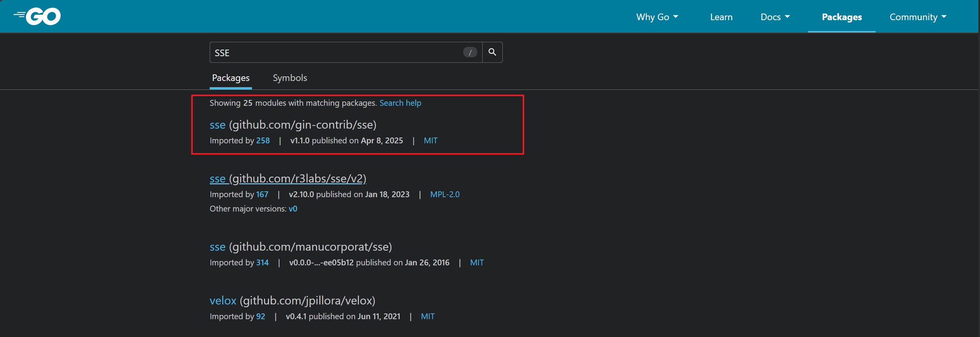Open MIT license of manucorporat sse

click(477, 263)
